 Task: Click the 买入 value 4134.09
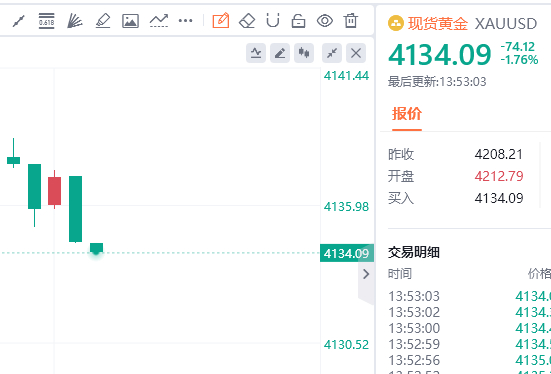(499, 198)
